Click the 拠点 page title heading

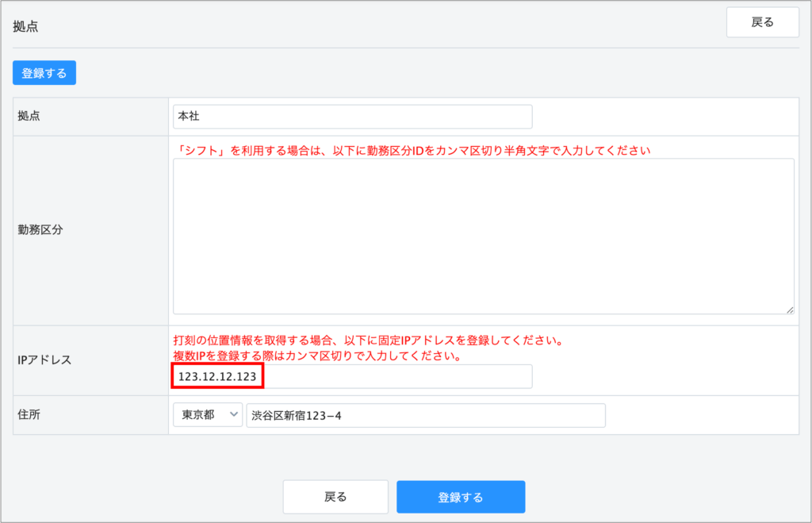[25, 26]
